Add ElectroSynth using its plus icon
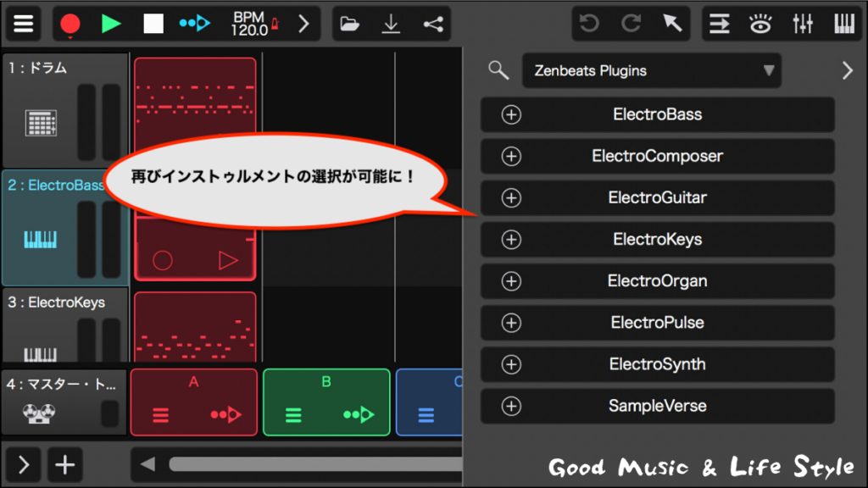Screen dimensions: 868x488 pos(511,364)
